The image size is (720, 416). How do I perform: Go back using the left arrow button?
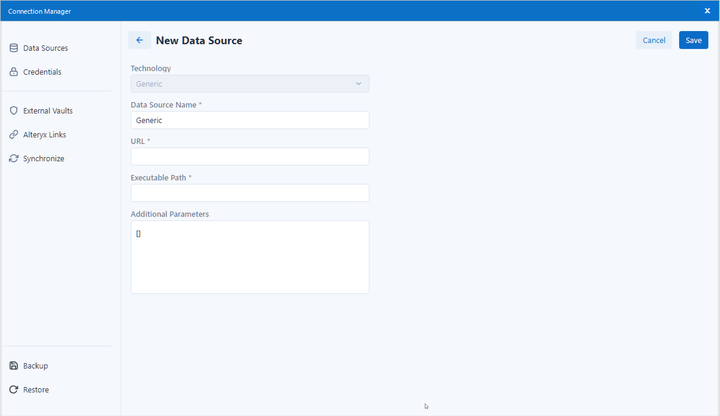139,40
